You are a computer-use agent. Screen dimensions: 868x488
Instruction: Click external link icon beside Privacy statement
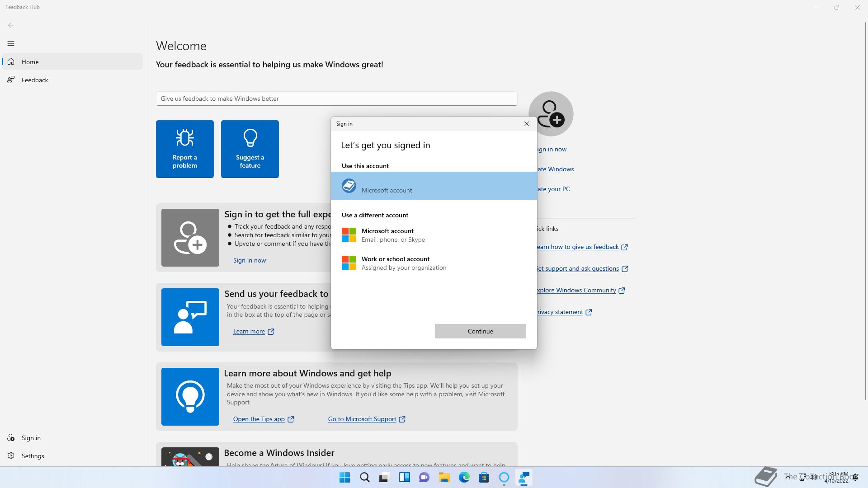pos(589,312)
